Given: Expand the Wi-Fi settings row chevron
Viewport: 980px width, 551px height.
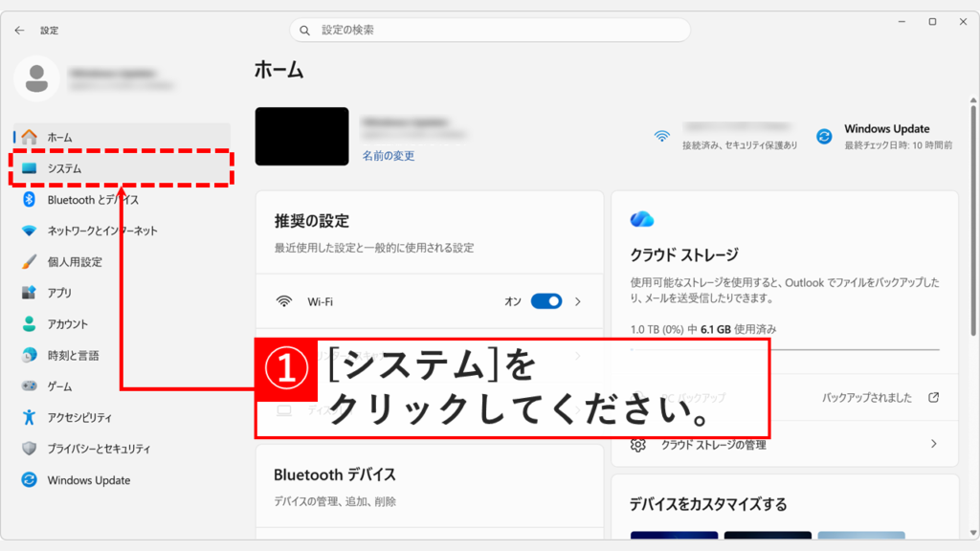Looking at the screenshot, I should (x=576, y=300).
